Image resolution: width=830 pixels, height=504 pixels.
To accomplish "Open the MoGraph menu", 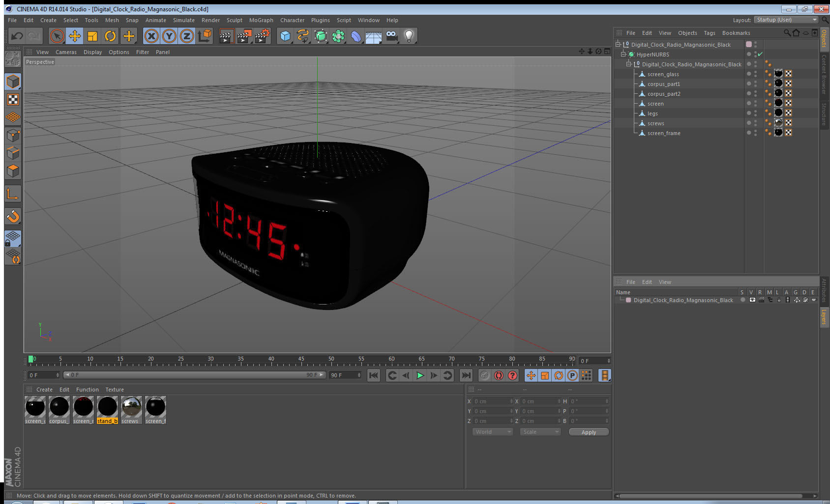I will pos(261,20).
